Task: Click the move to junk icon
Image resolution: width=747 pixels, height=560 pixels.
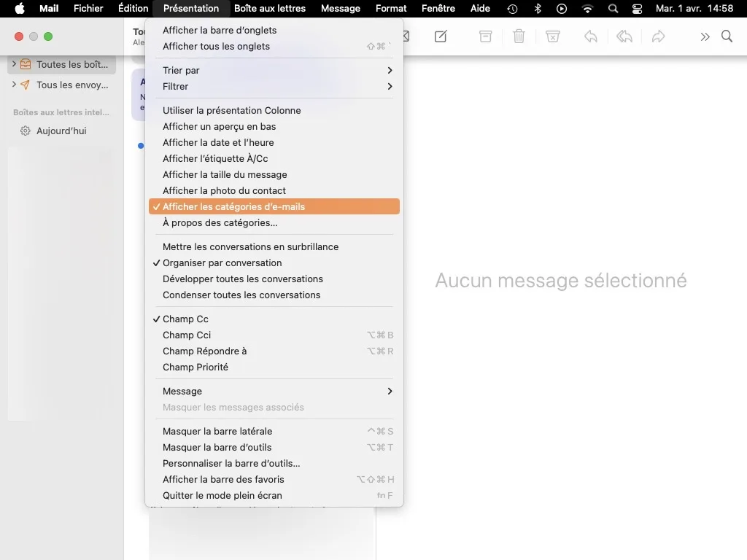Action: 553,36
